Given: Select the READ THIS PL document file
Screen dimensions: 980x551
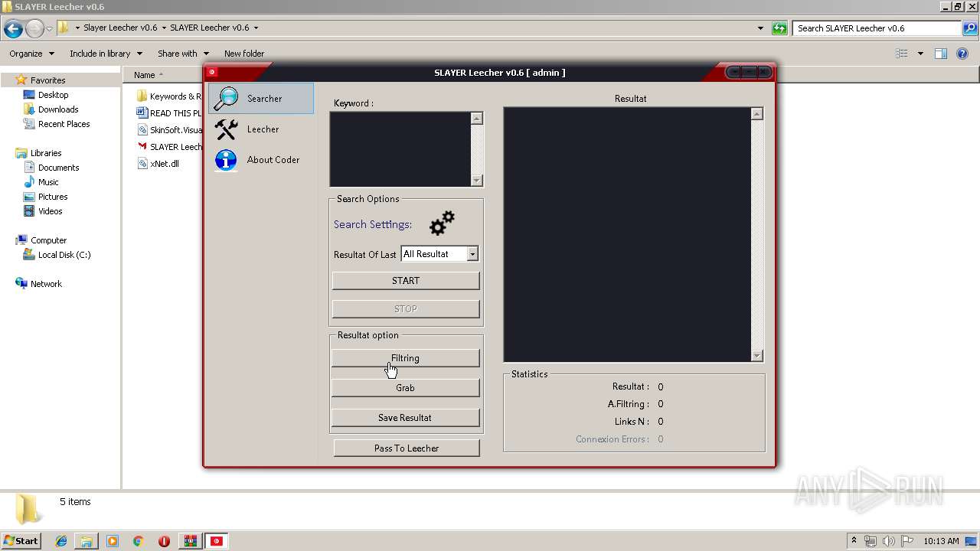Looking at the screenshot, I should tap(169, 113).
